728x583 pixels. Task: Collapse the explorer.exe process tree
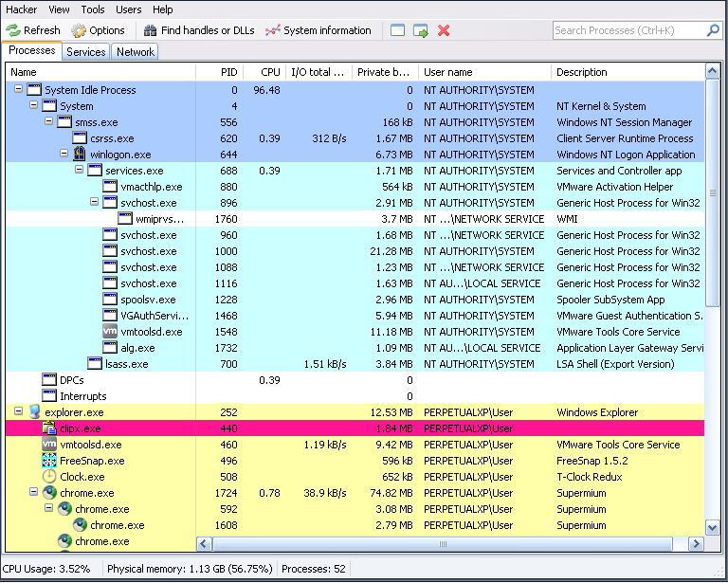[x=18, y=412]
